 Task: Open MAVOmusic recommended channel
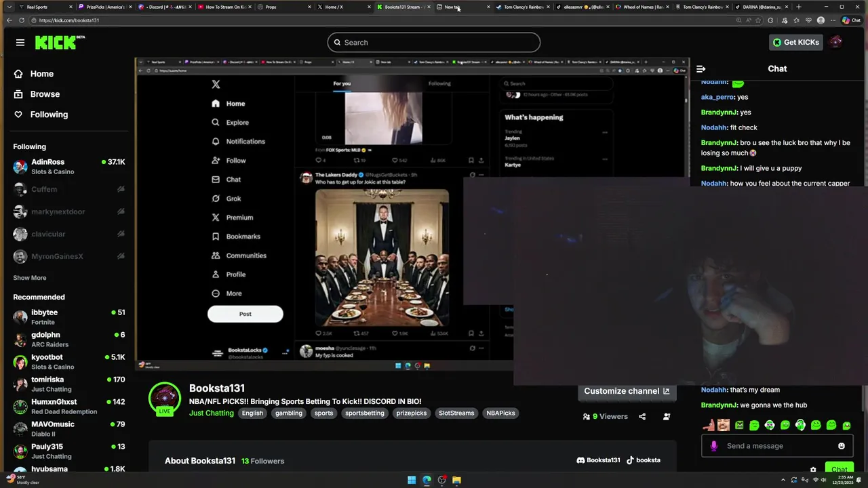point(68,429)
